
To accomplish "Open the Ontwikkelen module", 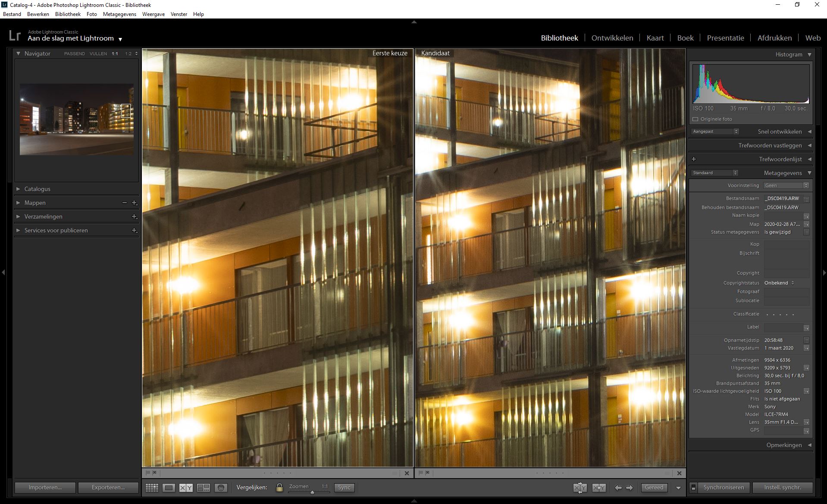I will (x=612, y=38).
